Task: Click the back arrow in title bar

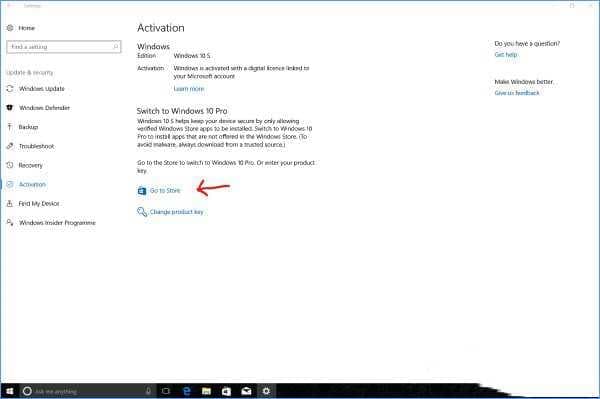Action: (10, 6)
